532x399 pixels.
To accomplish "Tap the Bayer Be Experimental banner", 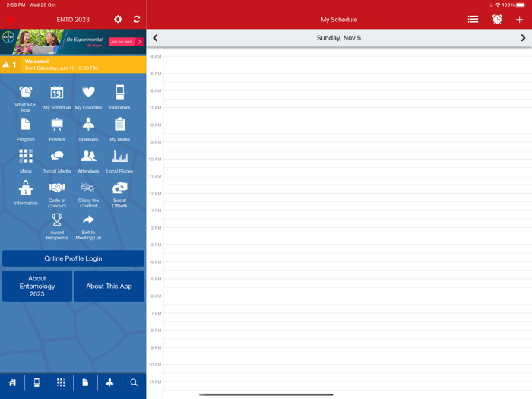I will coord(73,42).
